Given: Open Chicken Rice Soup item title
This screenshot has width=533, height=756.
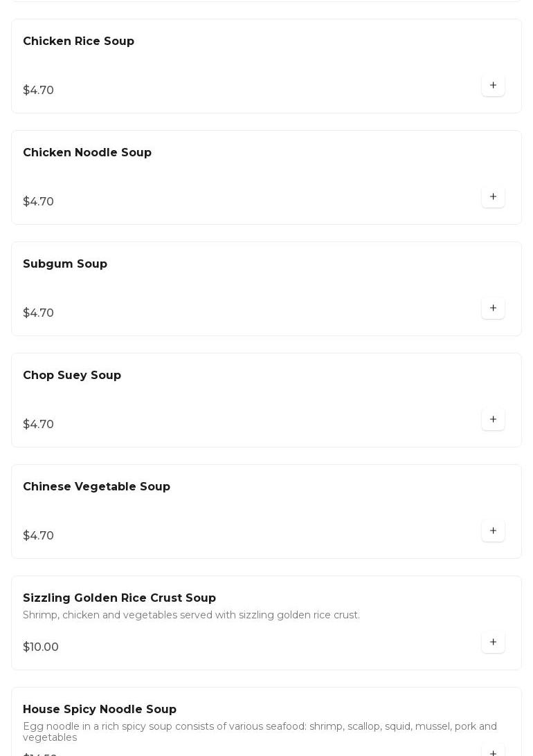Looking at the screenshot, I should coord(78,42).
